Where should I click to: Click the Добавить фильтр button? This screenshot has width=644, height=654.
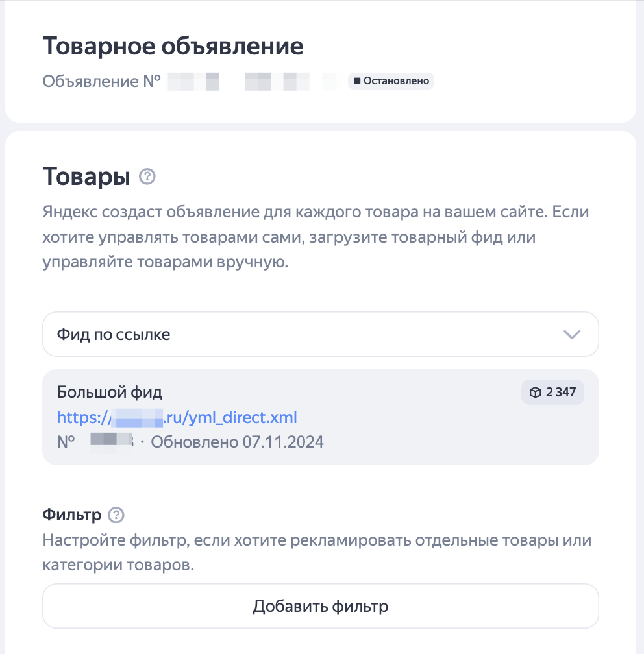click(321, 606)
